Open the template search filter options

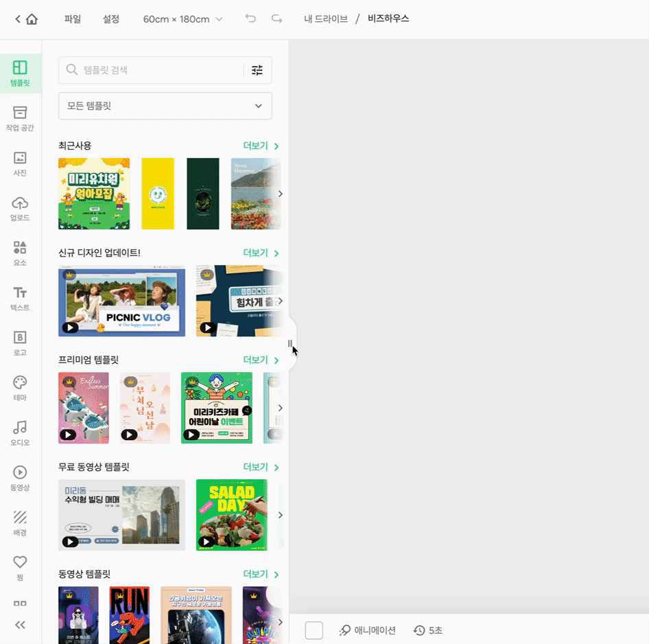257,70
